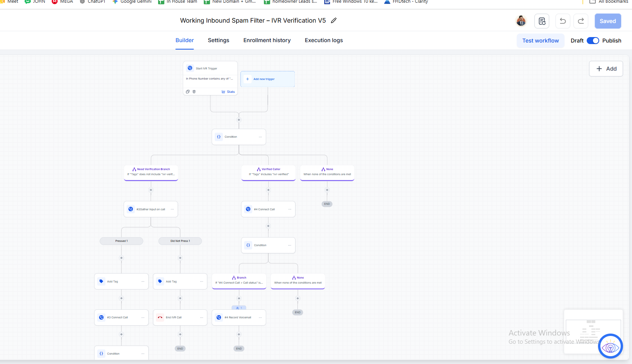
Task: Open the FHDtech - Clarity bookmark
Action: [406, 2]
